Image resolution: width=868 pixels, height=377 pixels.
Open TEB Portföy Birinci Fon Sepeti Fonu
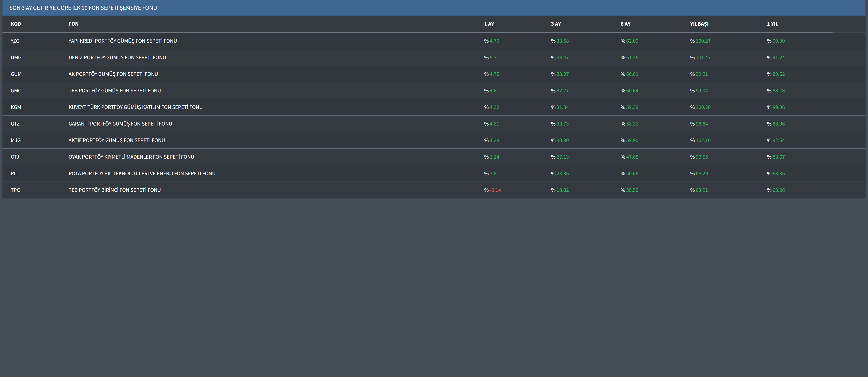coord(115,190)
